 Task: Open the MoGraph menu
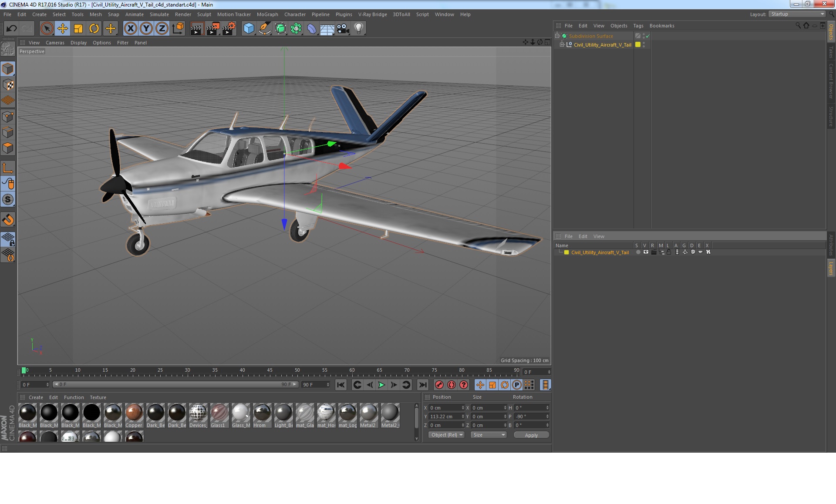coord(267,14)
